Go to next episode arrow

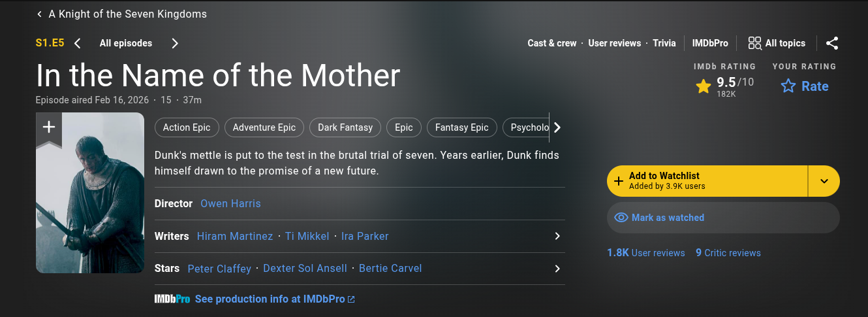(174, 43)
